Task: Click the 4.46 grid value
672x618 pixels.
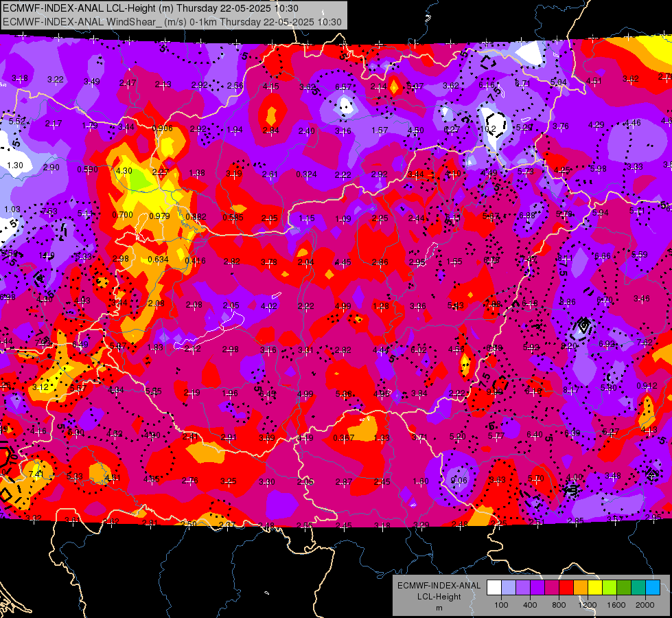Action: [633, 123]
